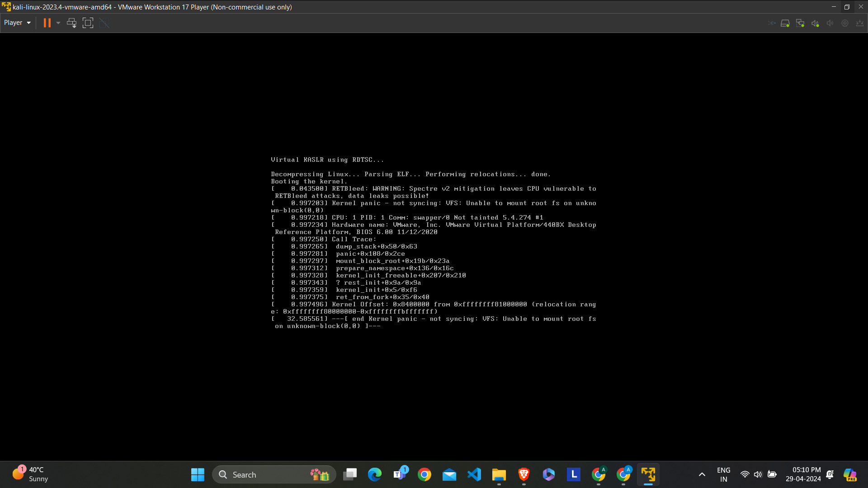868x488 pixels.
Task: Click the rightmost VMware device tray icon
Action: point(860,23)
